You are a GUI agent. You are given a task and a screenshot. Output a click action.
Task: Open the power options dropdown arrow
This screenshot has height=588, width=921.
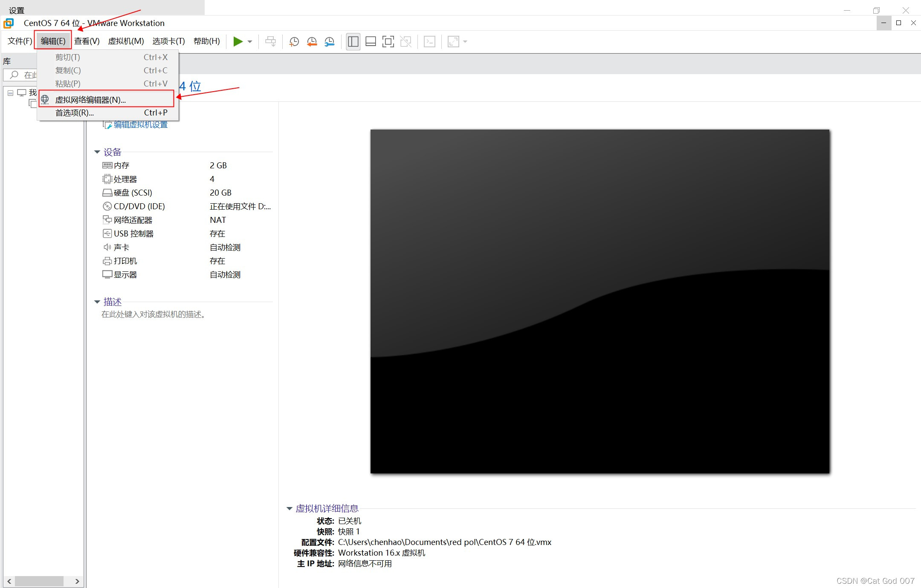click(x=250, y=41)
